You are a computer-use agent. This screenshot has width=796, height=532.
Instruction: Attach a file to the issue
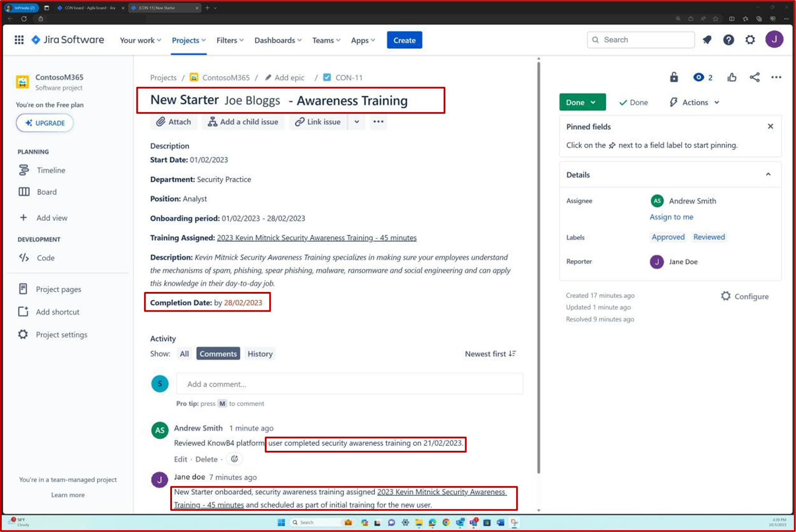tap(173, 122)
